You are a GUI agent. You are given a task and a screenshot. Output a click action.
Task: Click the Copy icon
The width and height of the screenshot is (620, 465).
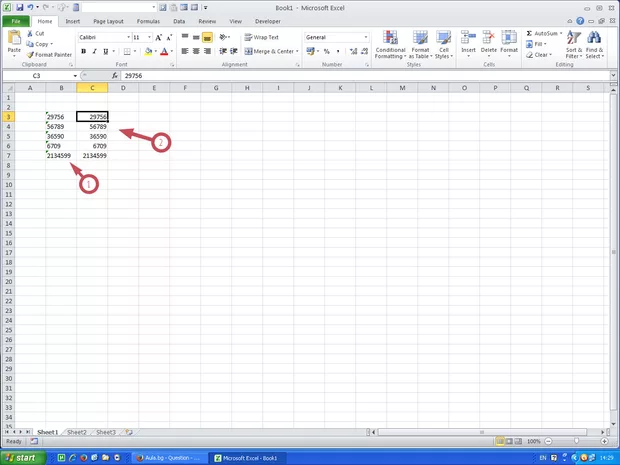pos(30,44)
